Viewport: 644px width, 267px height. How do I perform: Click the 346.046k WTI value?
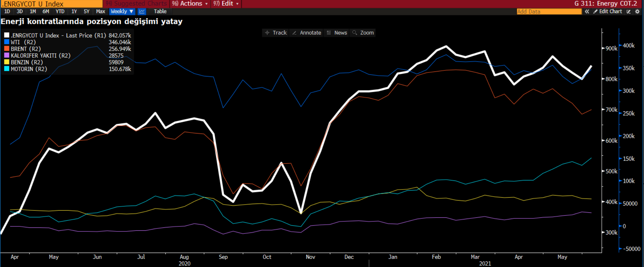pos(120,42)
